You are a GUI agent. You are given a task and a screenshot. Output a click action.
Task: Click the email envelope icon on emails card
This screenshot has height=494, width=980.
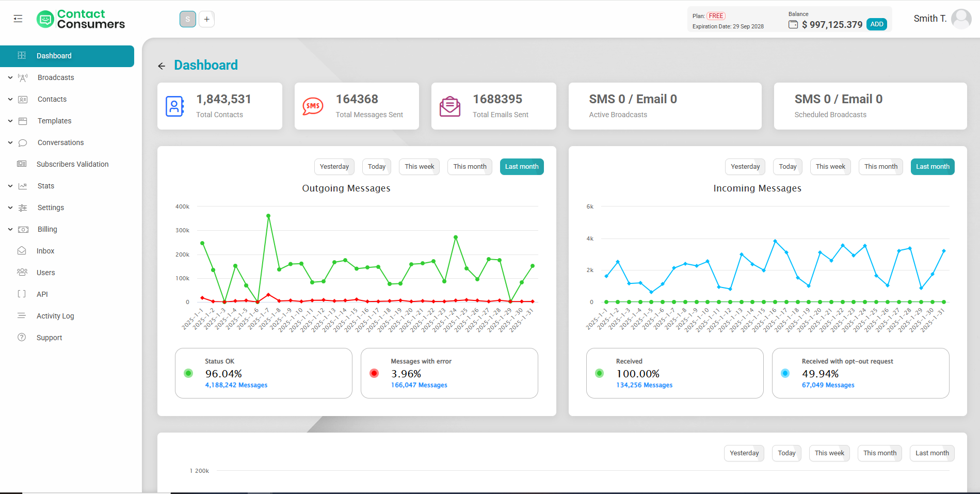[x=450, y=106]
